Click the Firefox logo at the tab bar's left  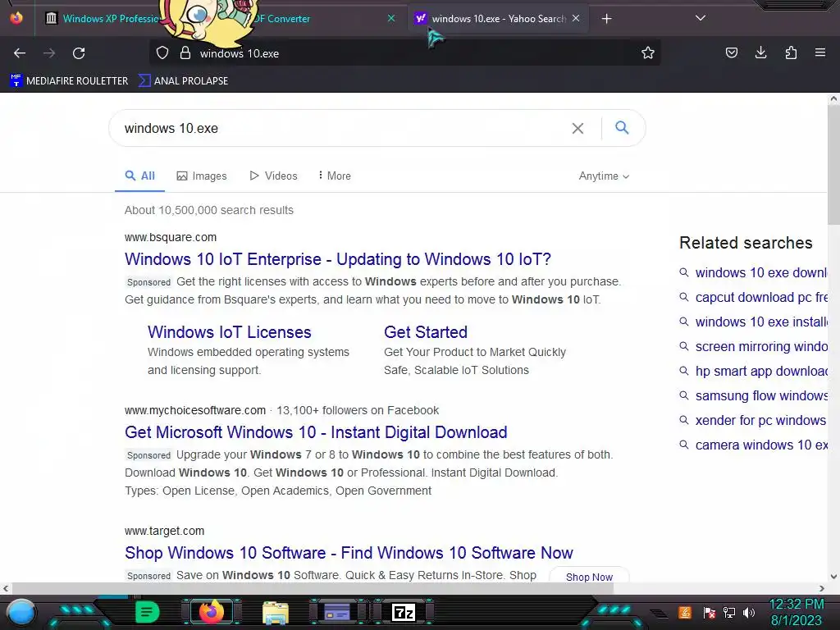pyautogui.click(x=16, y=18)
